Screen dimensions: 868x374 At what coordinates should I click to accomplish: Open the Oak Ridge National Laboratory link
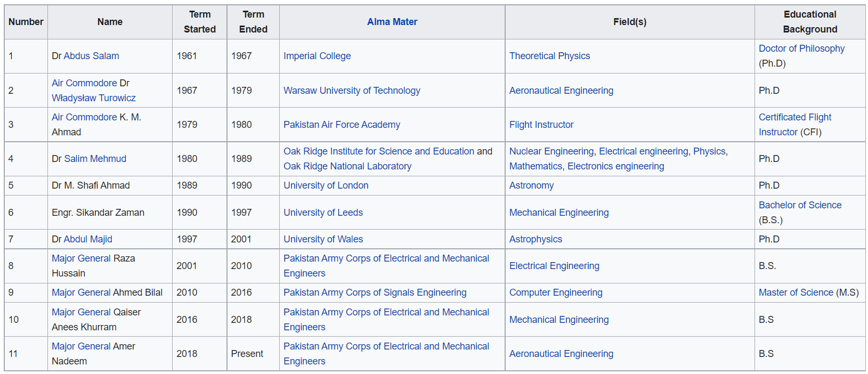click(x=347, y=166)
